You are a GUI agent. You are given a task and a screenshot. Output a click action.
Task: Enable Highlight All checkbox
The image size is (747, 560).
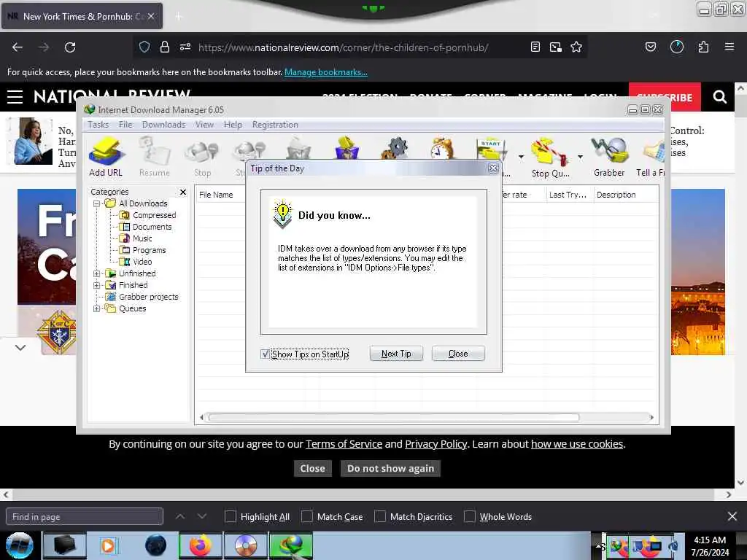230,516
